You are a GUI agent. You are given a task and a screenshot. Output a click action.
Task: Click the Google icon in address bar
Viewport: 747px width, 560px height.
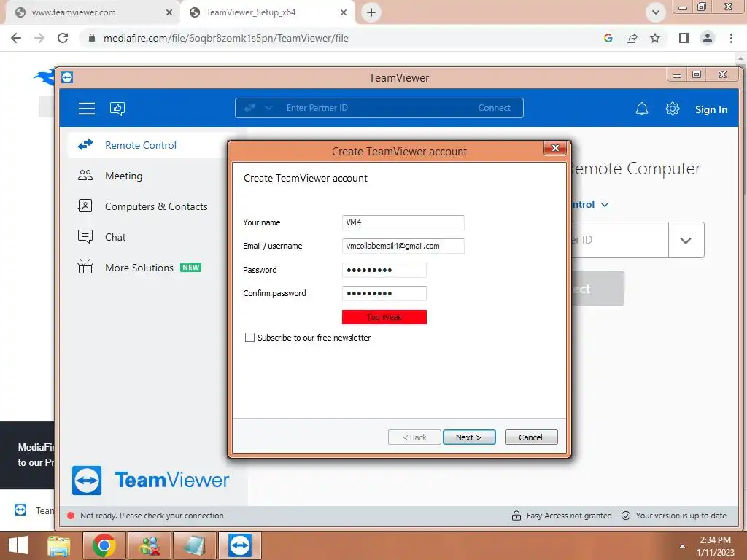coord(608,38)
